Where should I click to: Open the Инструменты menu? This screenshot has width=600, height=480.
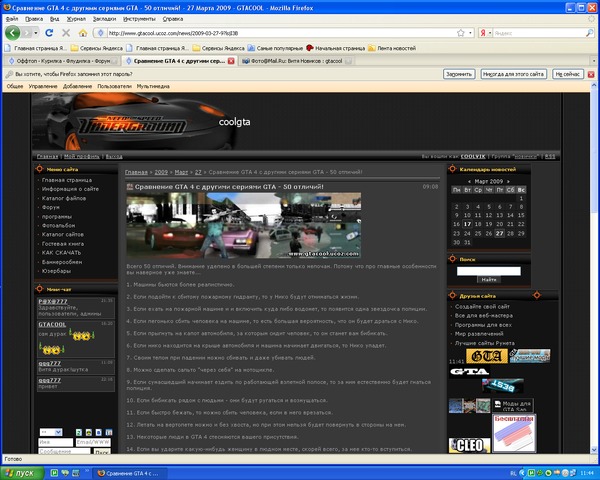click(139, 19)
